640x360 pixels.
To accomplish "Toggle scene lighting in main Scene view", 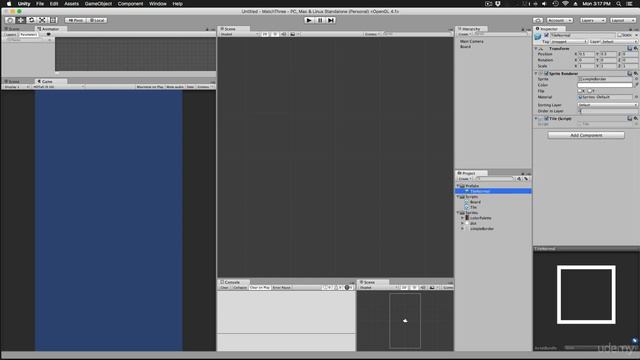I will click(x=275, y=34).
